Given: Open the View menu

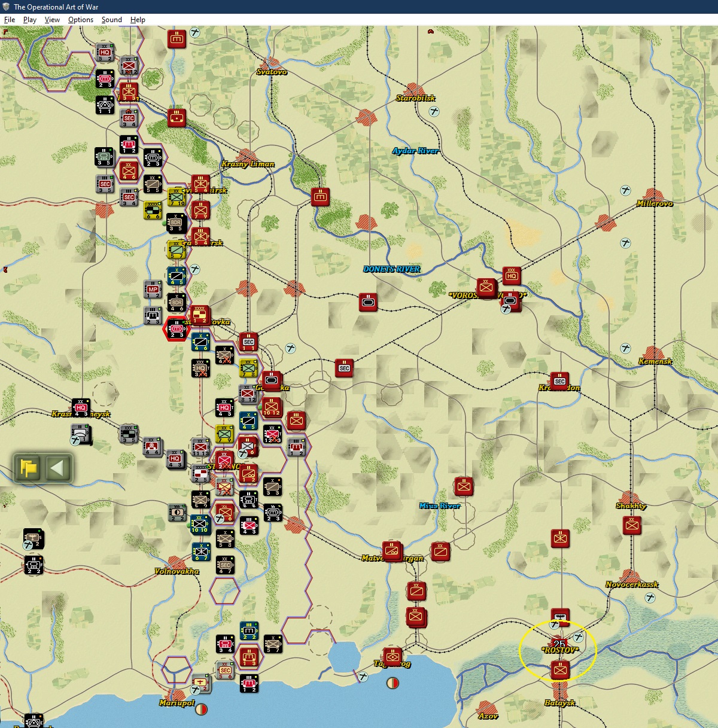Looking at the screenshot, I should [52, 20].
